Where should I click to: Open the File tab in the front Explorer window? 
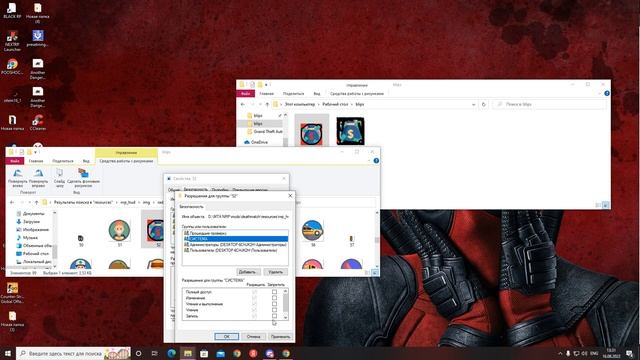[15, 161]
